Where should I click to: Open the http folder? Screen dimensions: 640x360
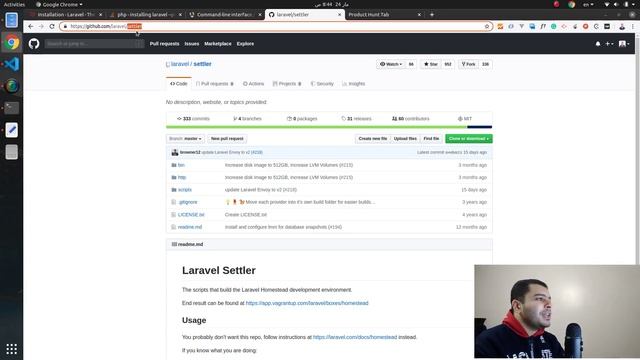tap(182, 177)
